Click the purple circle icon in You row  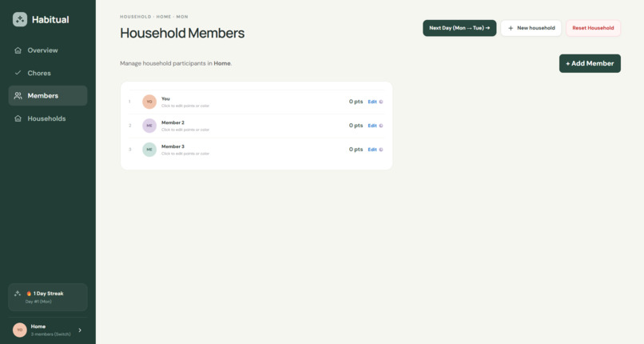(381, 102)
